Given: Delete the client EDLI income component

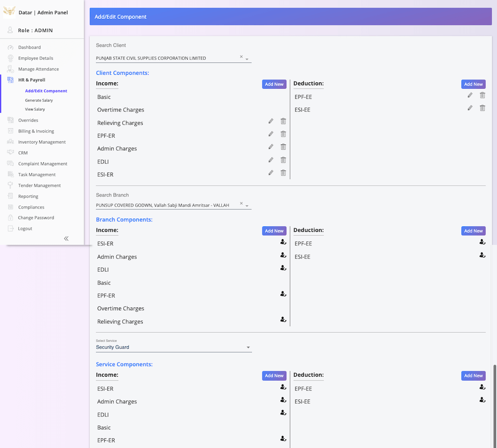Looking at the screenshot, I should pos(283,160).
